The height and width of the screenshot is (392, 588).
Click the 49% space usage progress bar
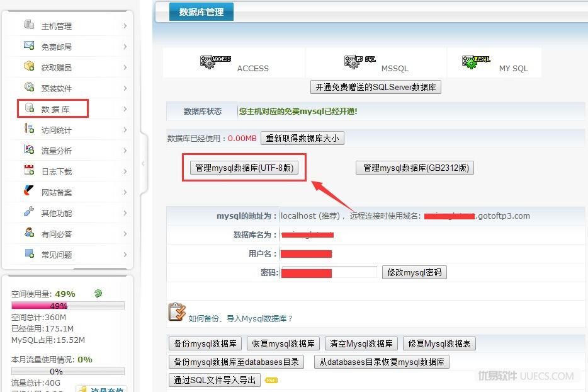coord(68,306)
